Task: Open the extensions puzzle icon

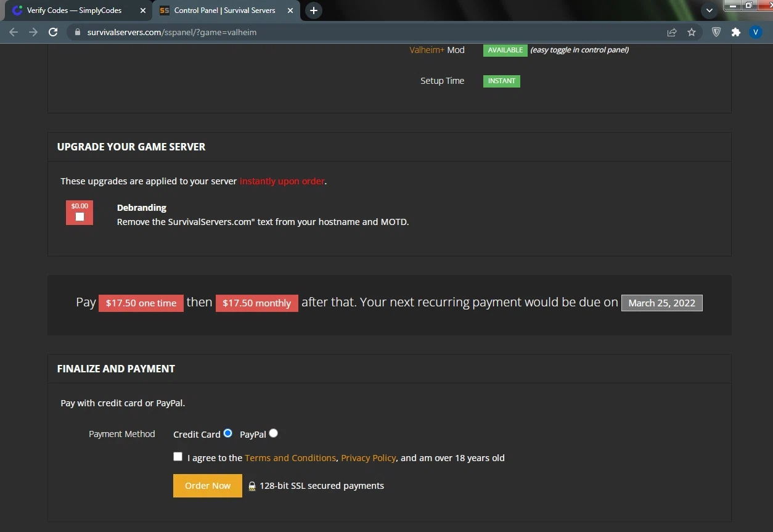Action: click(736, 32)
